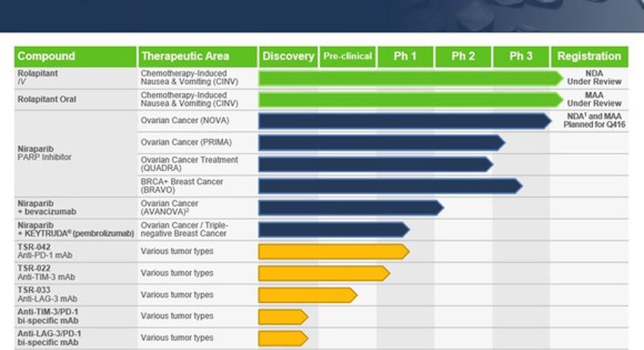Select the TSR-033 Anti-LAG-3 mAb cell
Image resolution: width=644 pixels, height=350 pixels.
[x=75, y=295]
